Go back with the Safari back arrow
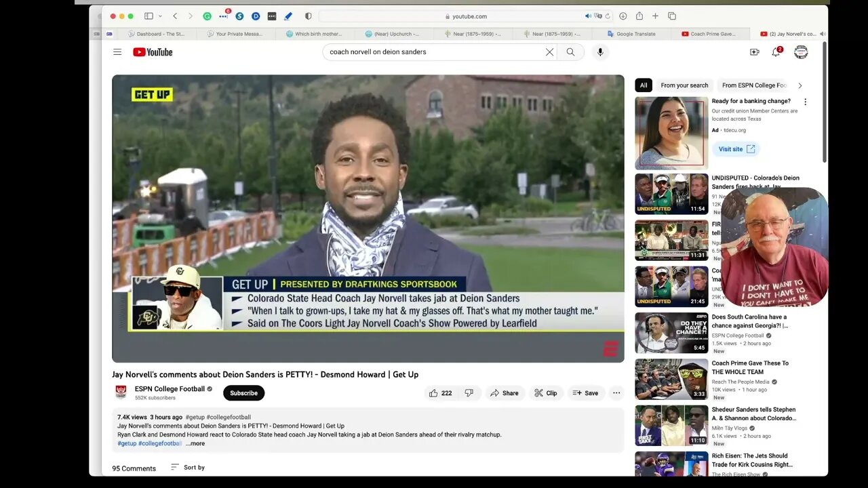 pyautogui.click(x=175, y=16)
